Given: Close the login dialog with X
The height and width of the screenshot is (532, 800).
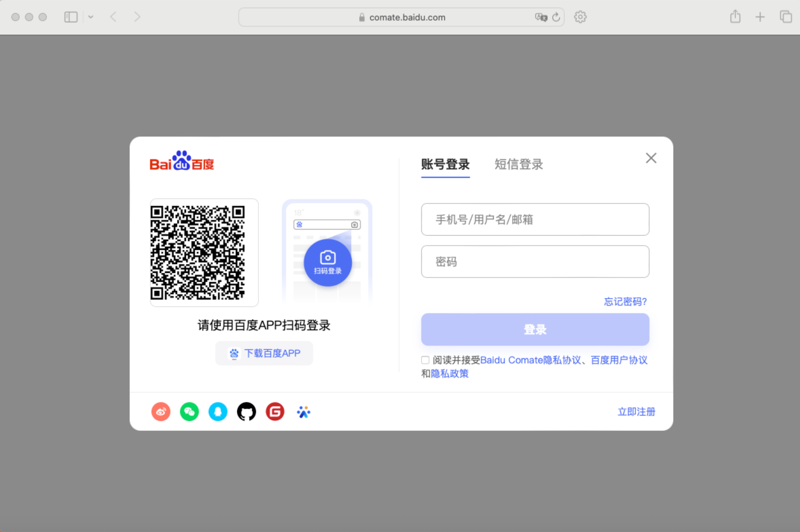Looking at the screenshot, I should click(651, 158).
